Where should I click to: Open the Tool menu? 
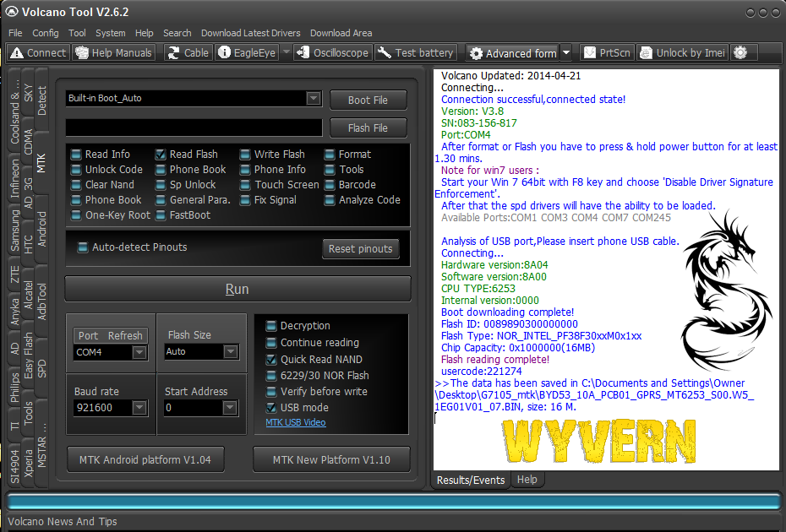[77, 33]
